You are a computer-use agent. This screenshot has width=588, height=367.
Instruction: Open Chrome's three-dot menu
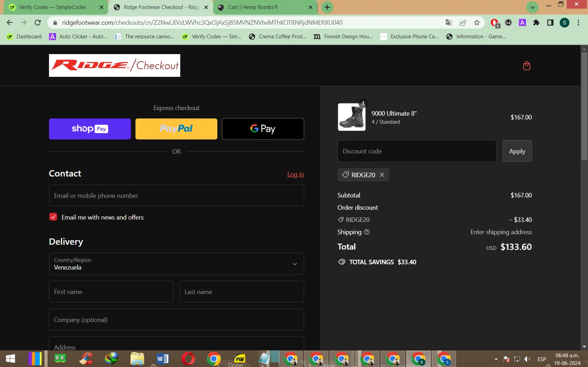[578, 23]
